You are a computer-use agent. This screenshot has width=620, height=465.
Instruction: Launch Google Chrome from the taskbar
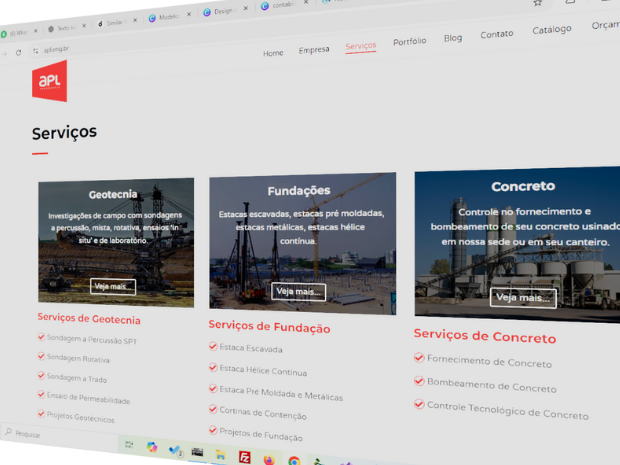pyautogui.click(x=294, y=461)
